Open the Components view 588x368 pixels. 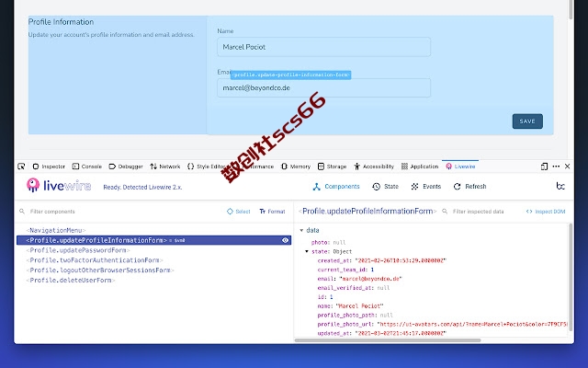tap(336, 187)
